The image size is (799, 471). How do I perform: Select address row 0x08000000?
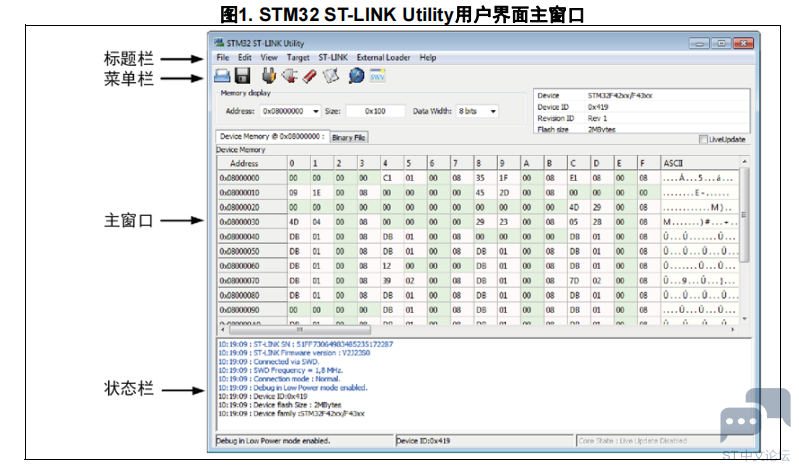coord(252,178)
